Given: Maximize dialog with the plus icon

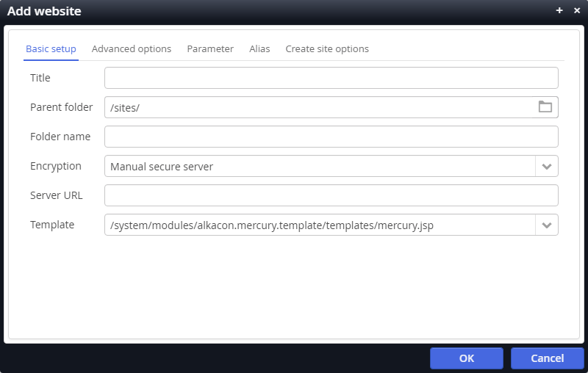Looking at the screenshot, I should coord(559,10).
